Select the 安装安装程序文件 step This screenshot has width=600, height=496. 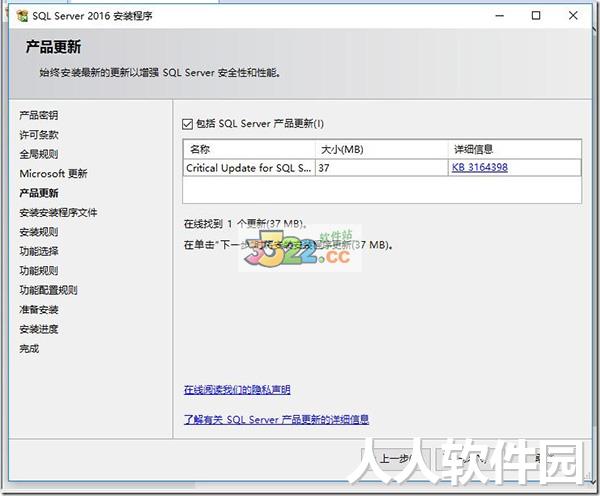coord(58,212)
